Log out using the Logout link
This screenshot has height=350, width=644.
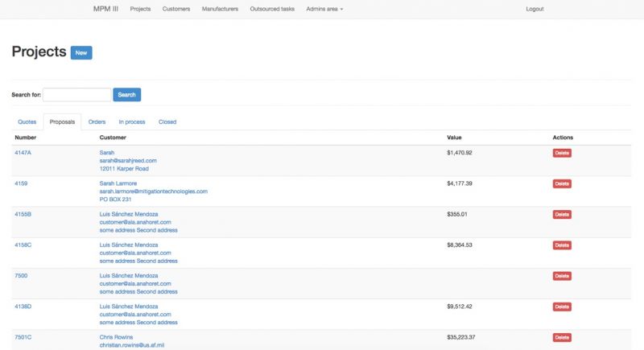click(535, 9)
